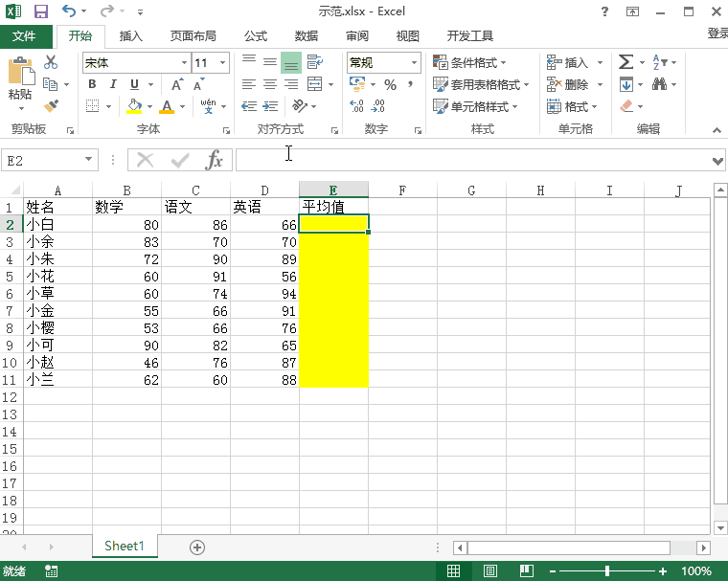Increase decimal places

coord(356,106)
